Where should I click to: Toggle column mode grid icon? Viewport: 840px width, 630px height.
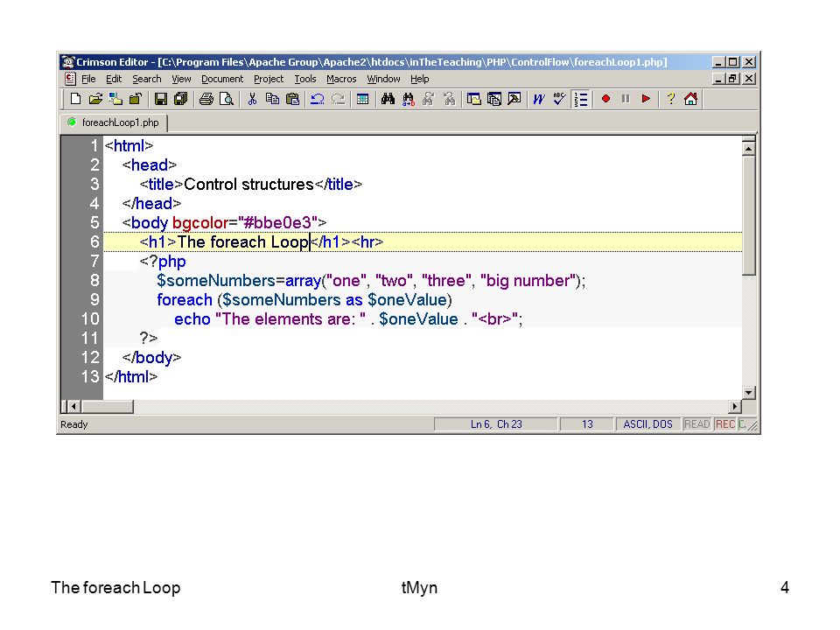pyautogui.click(x=362, y=99)
